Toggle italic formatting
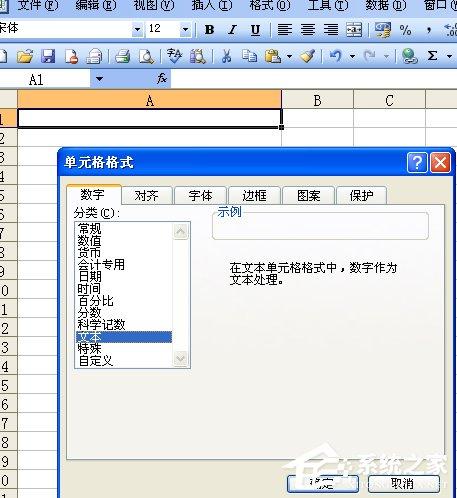The image size is (457, 498). (232, 30)
